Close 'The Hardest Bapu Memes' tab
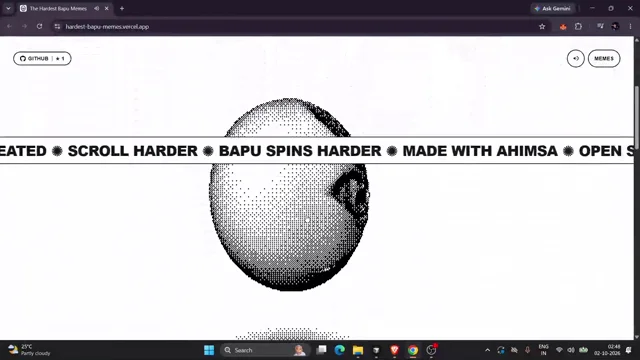Image resolution: width=640 pixels, height=360 pixels. click(x=107, y=8)
